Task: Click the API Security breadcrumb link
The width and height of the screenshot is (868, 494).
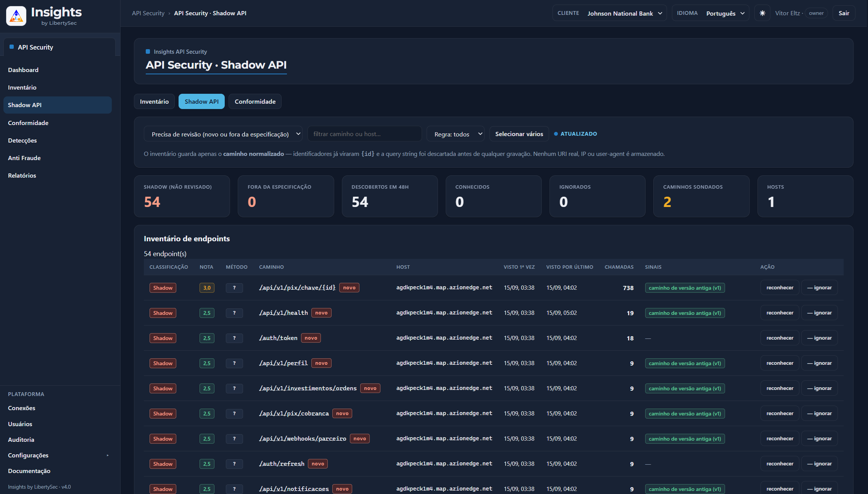Action: [x=148, y=13]
